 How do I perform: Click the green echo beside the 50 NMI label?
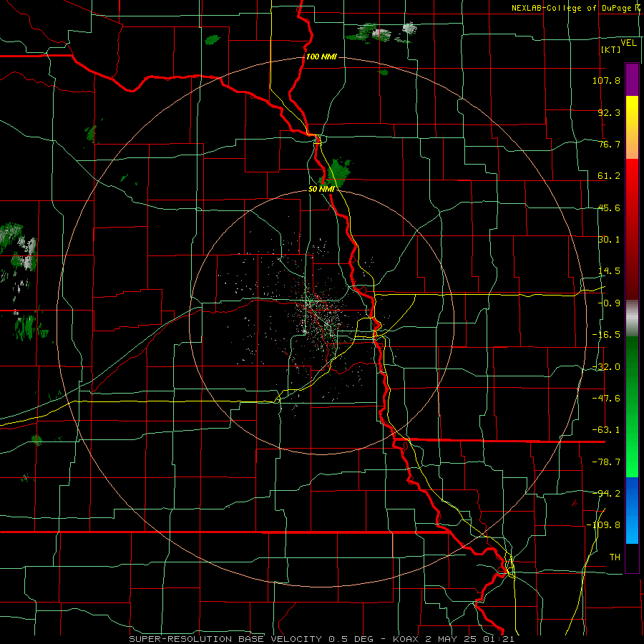(336, 172)
